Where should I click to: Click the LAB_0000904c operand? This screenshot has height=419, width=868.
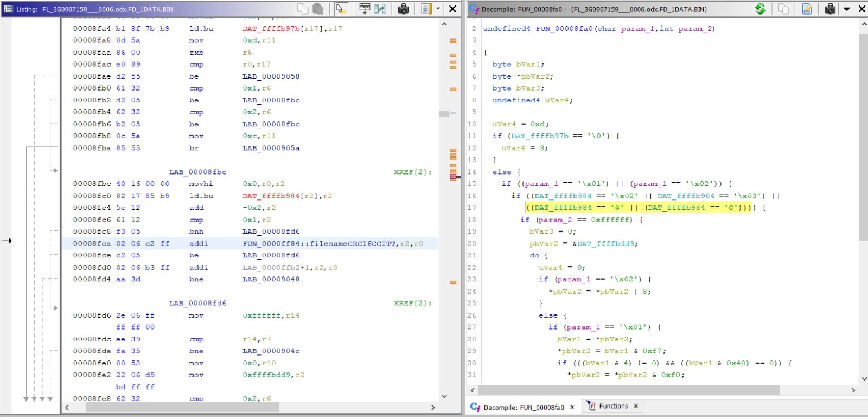(271, 351)
